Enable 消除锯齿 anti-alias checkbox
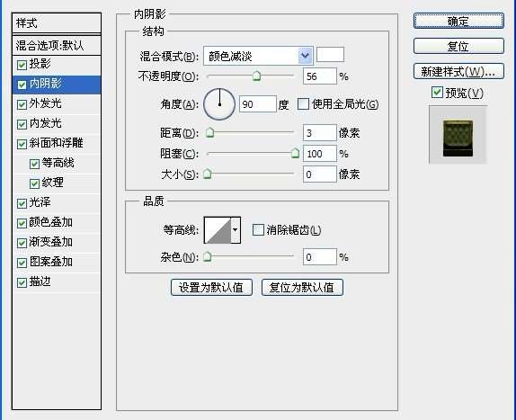 coord(258,229)
